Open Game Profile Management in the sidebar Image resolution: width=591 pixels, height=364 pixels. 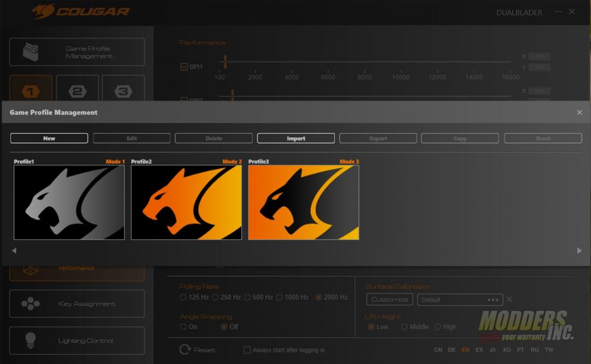(x=77, y=52)
